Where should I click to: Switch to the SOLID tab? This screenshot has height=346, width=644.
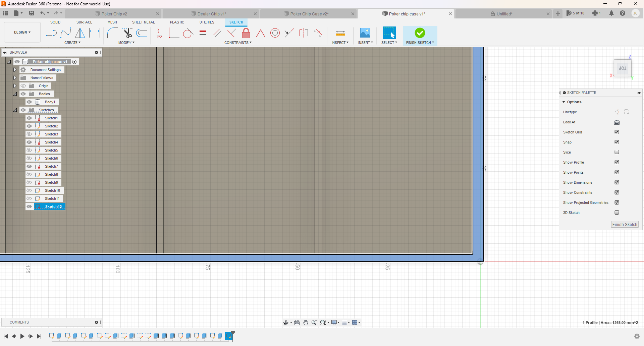[55, 22]
